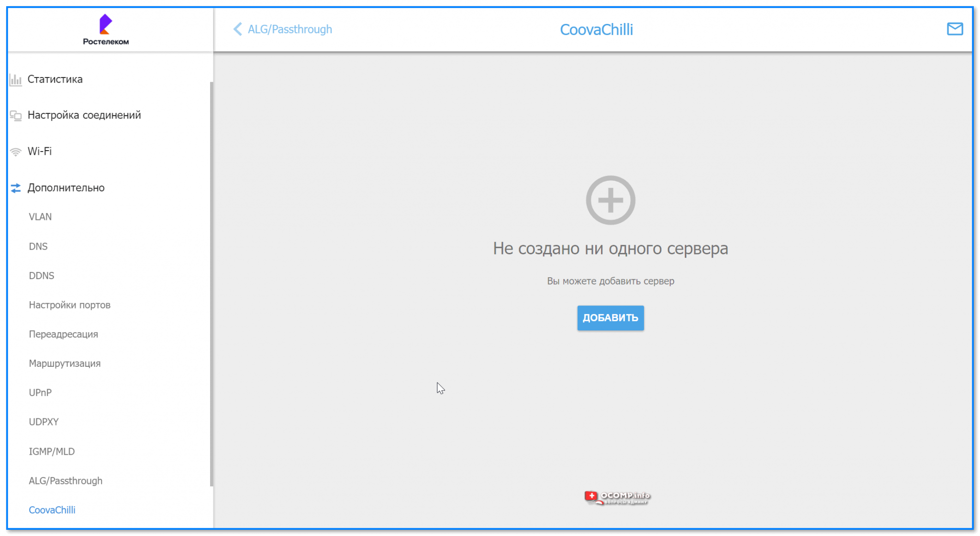Click the sidebar vertical scrollbar
Viewport: 980px width, 536px height.
(211, 284)
